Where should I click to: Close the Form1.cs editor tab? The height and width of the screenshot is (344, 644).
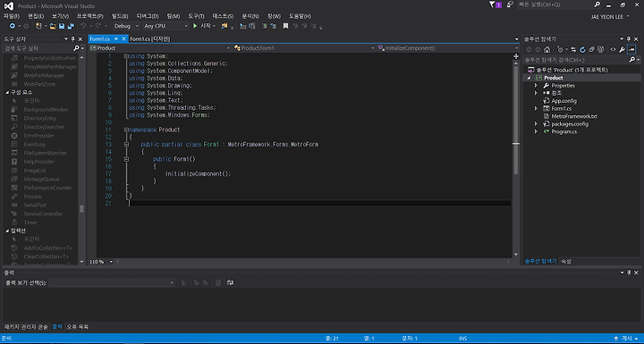click(x=123, y=38)
